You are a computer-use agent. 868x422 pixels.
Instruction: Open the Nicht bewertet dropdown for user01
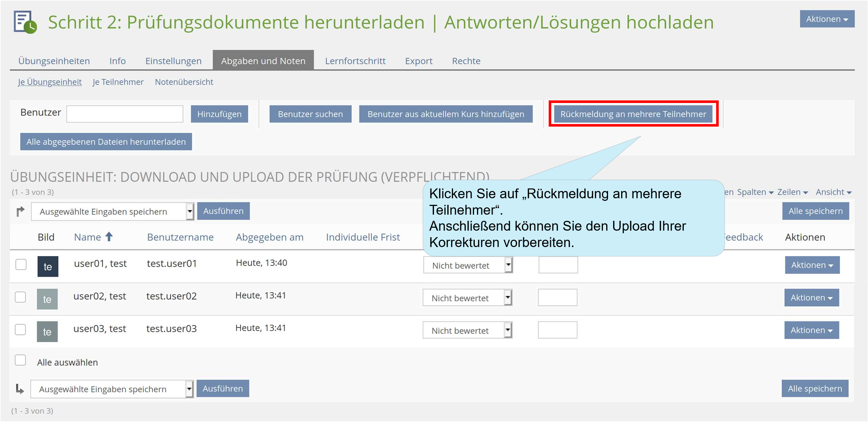pyautogui.click(x=468, y=265)
